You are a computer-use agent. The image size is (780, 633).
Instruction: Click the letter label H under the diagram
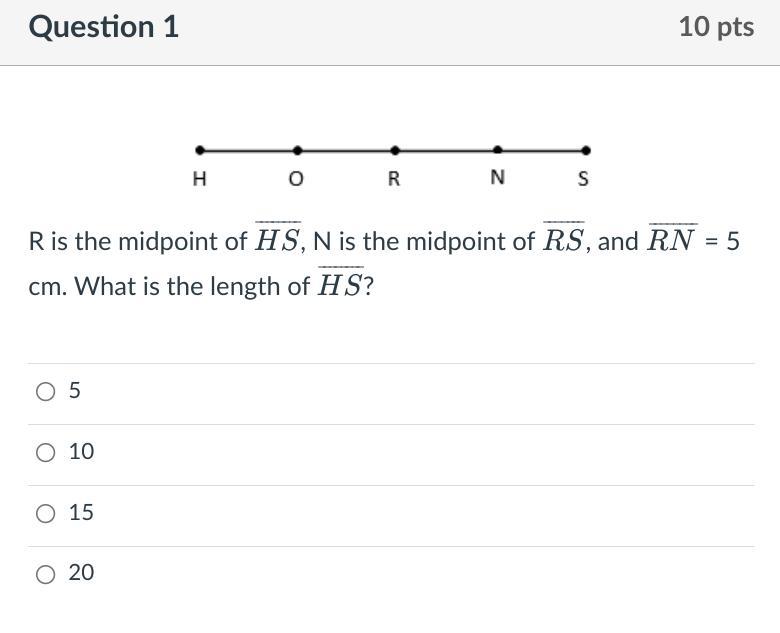[x=199, y=180]
